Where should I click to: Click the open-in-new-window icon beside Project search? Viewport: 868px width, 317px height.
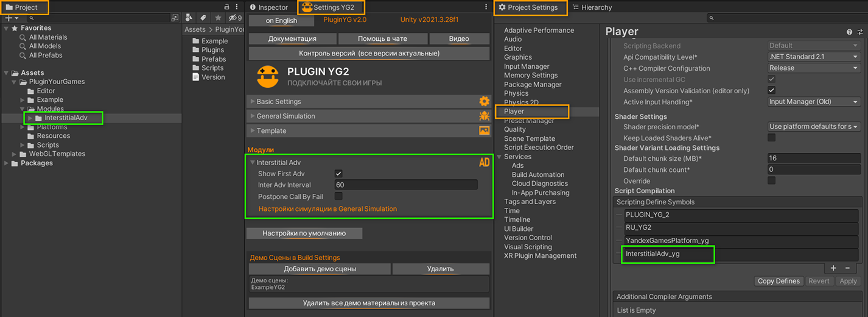click(175, 18)
